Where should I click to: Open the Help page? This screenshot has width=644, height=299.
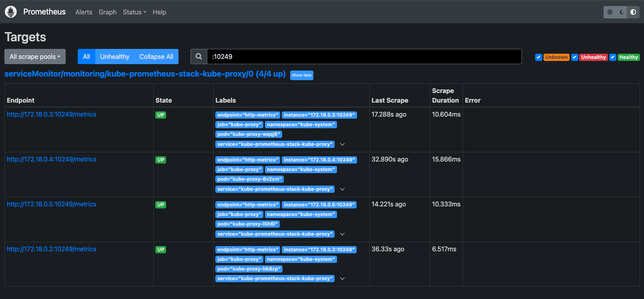tap(159, 12)
